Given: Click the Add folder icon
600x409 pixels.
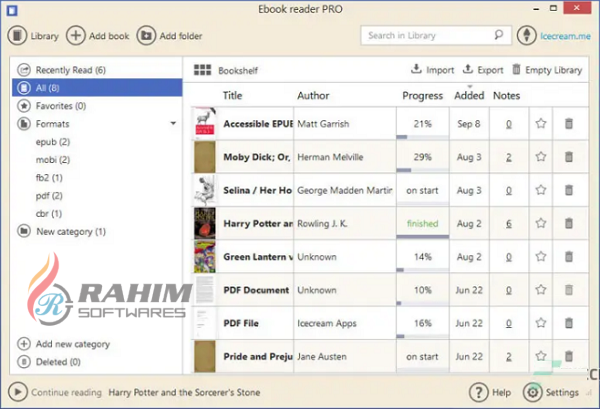Looking at the screenshot, I should [x=146, y=36].
